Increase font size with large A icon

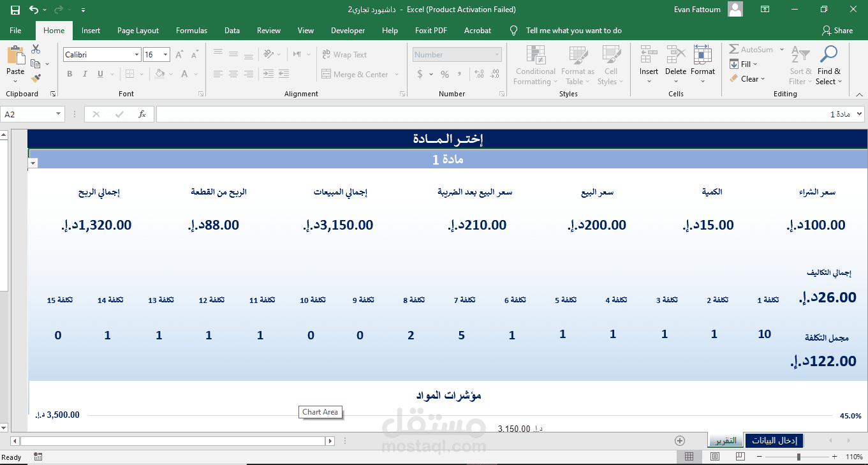[179, 55]
